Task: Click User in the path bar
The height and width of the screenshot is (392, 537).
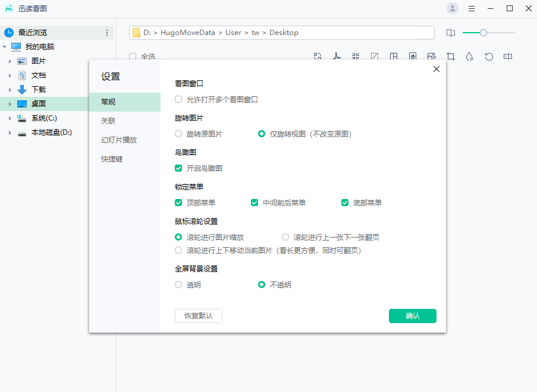Action: click(233, 33)
